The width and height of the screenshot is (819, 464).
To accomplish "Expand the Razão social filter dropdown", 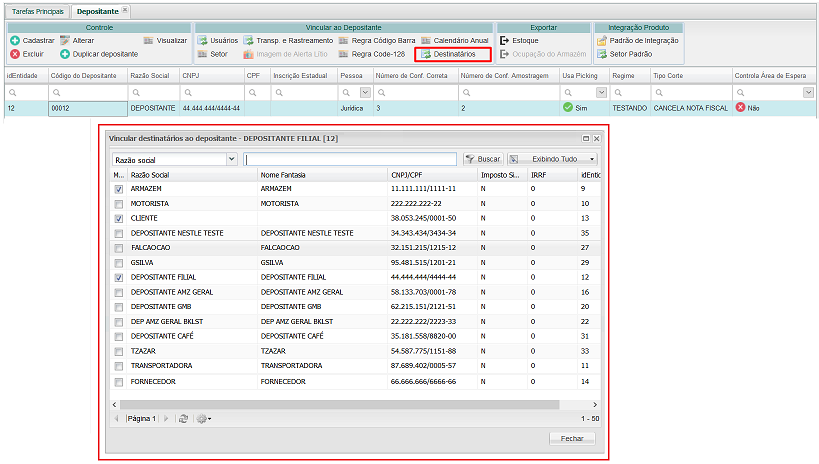I will click(x=231, y=159).
